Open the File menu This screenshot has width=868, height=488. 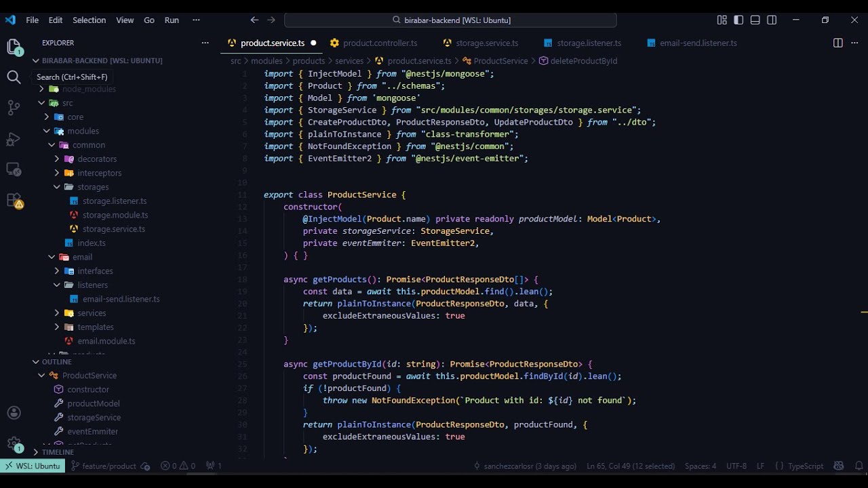(x=32, y=20)
